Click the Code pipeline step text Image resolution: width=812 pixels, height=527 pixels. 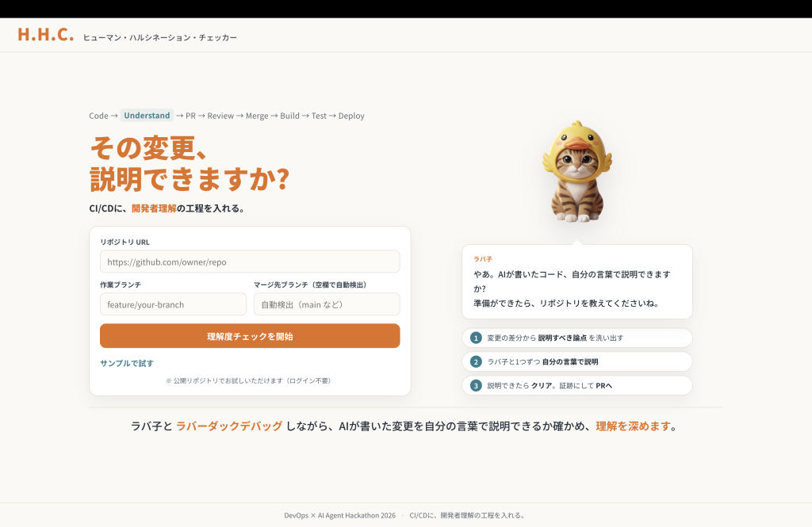[x=98, y=116]
